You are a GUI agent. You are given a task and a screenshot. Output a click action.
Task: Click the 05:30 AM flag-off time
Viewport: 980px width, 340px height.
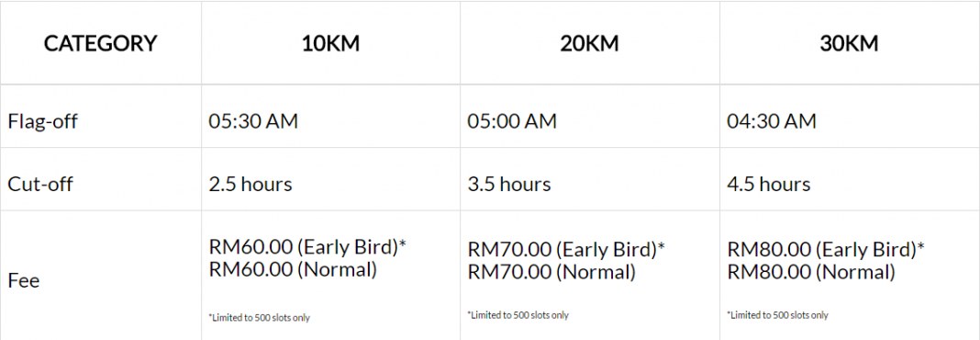[x=253, y=121]
